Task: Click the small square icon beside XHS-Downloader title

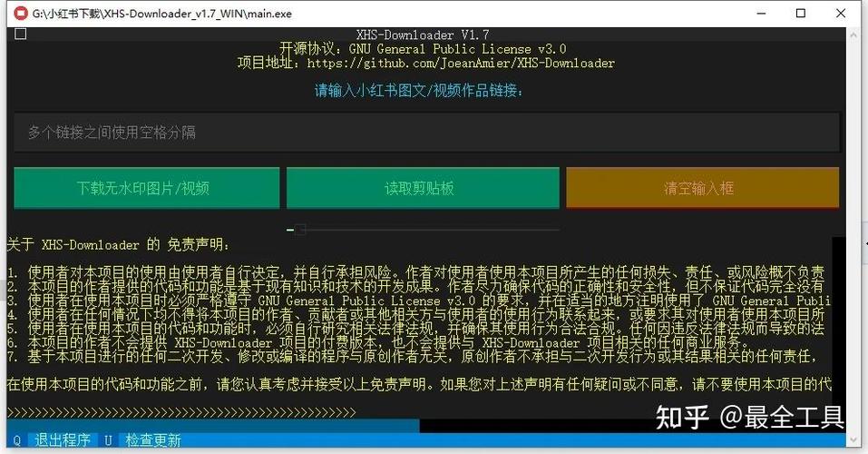Action: (21, 34)
